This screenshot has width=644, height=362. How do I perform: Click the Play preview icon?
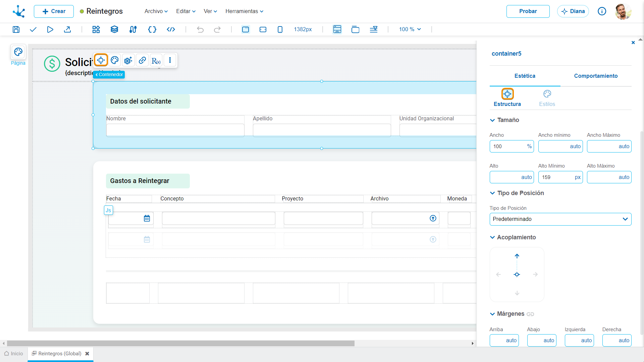[x=50, y=29]
